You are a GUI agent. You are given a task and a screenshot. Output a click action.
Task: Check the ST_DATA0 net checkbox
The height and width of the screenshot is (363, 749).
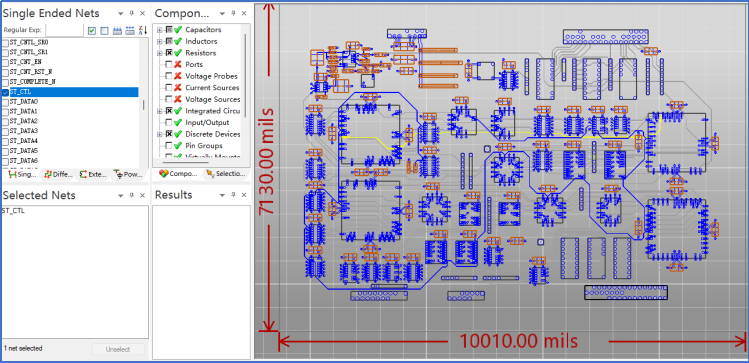[x=5, y=102]
